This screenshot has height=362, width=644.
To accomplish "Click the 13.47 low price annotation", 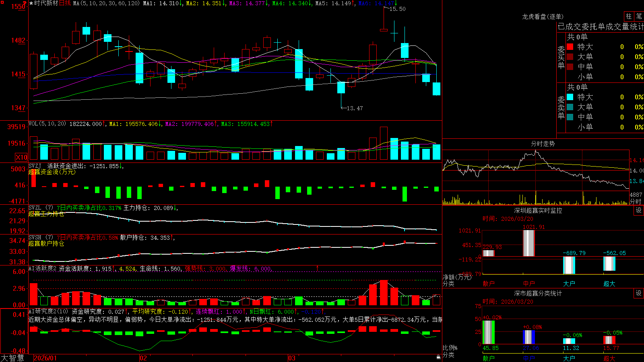I will point(355,108).
